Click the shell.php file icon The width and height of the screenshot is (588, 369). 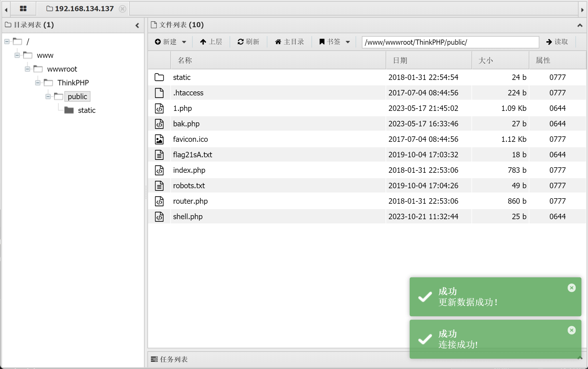(x=159, y=217)
